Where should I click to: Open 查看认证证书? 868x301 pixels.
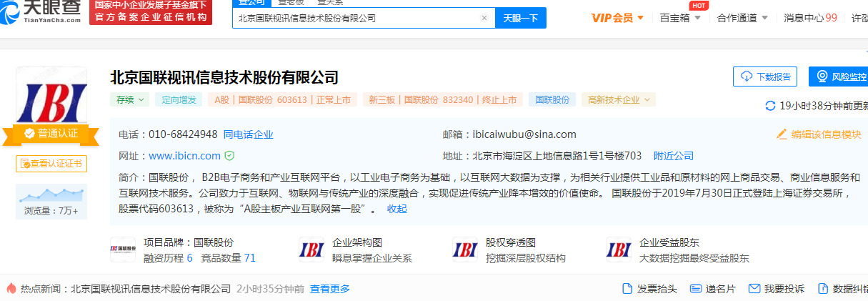coord(51,164)
